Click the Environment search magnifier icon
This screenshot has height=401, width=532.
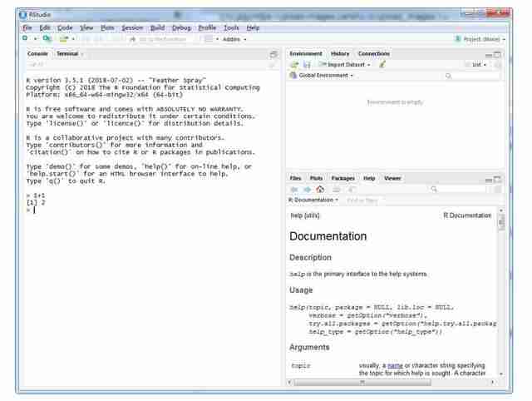[x=448, y=76]
